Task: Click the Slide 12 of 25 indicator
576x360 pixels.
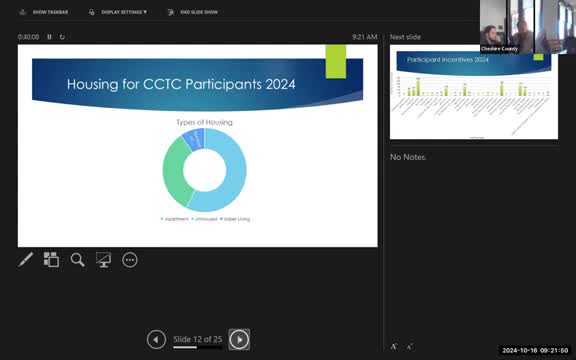Action: click(x=198, y=339)
